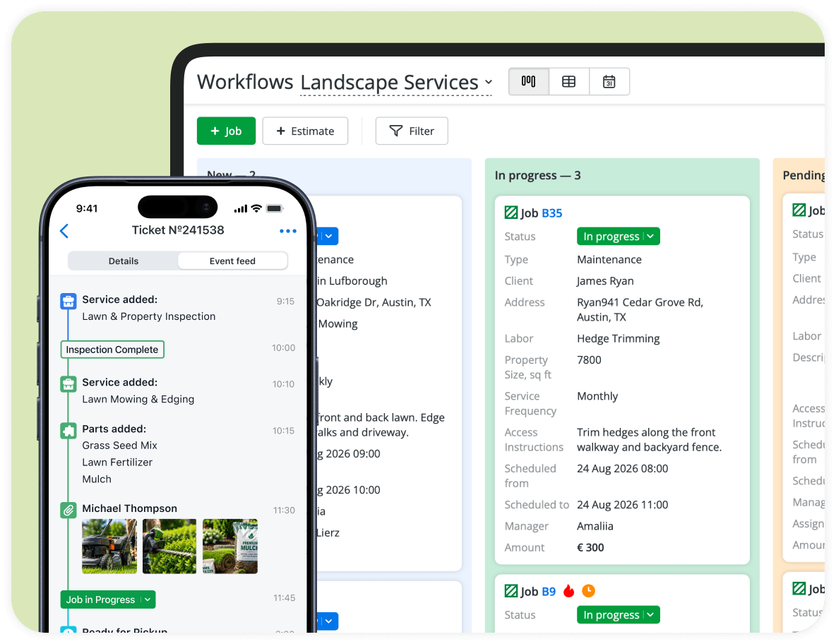836x644 pixels.
Task: Click the job icon in the Pending column's first card
Action: tap(799, 210)
